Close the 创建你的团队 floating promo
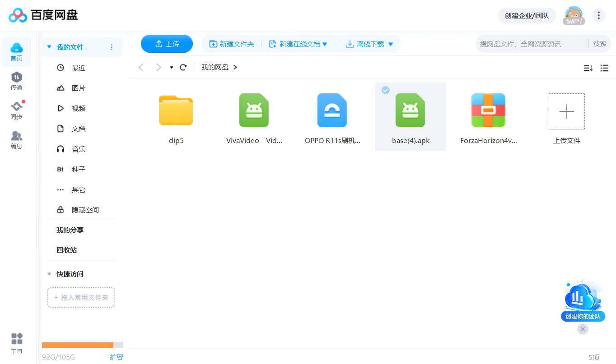 pos(583,329)
